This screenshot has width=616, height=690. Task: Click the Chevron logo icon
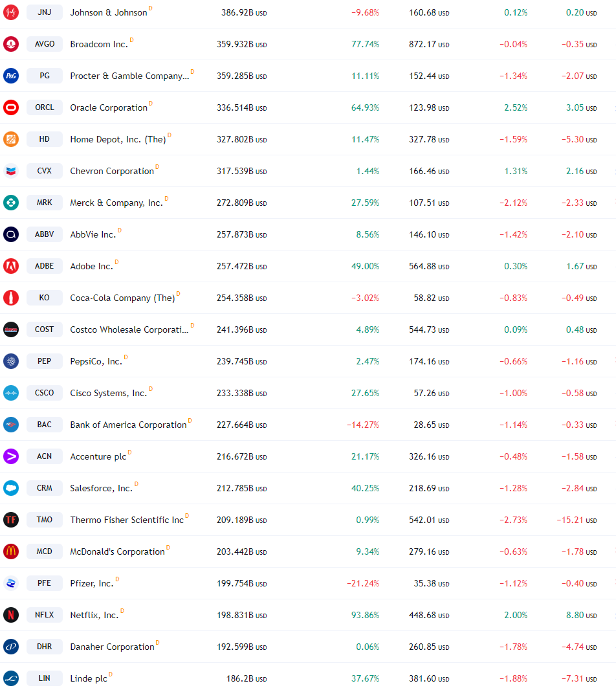11,171
